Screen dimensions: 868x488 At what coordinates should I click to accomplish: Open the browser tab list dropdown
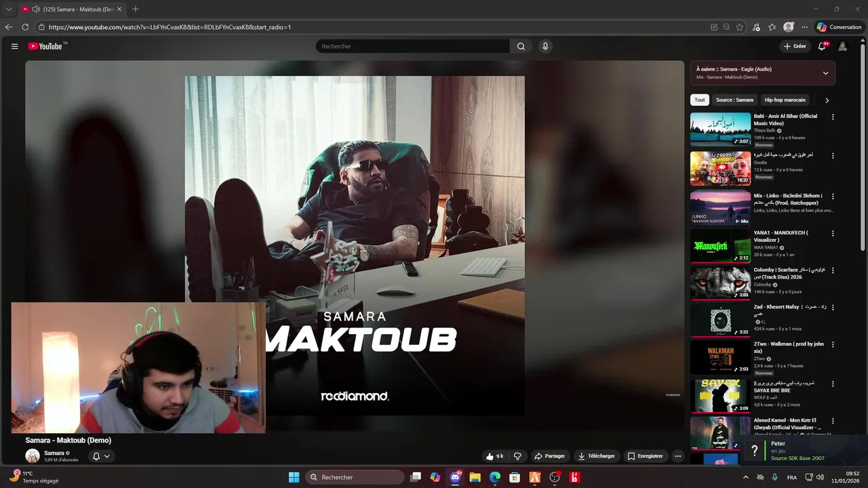(x=9, y=9)
